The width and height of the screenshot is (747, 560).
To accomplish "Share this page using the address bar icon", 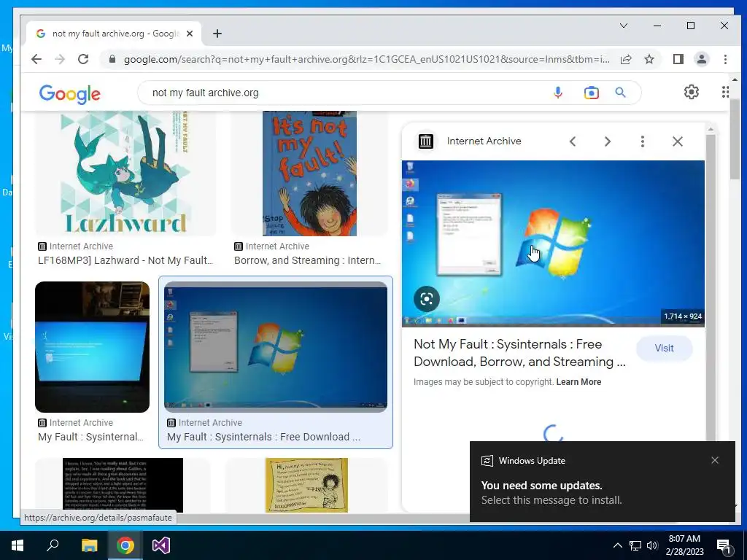I will (626, 59).
